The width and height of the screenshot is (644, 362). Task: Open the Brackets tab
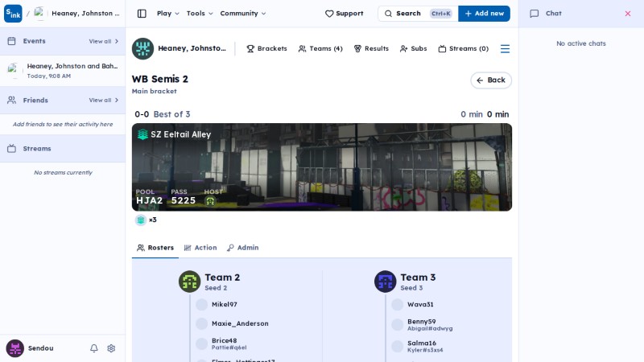[x=266, y=49]
